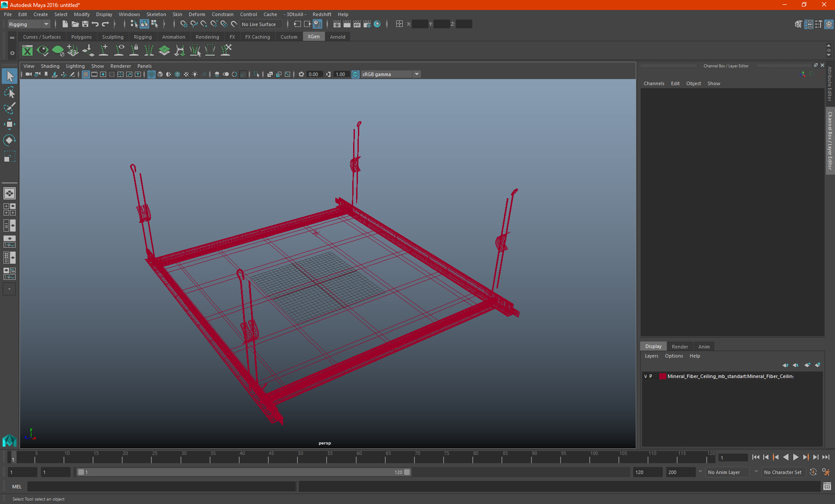Activate the Paint Selection tool

point(9,108)
